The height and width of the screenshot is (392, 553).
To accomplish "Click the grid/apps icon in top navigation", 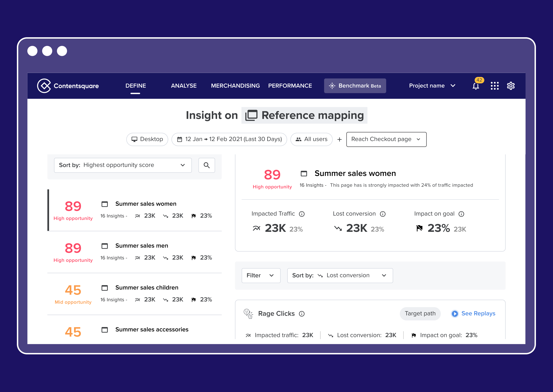I will pos(494,85).
